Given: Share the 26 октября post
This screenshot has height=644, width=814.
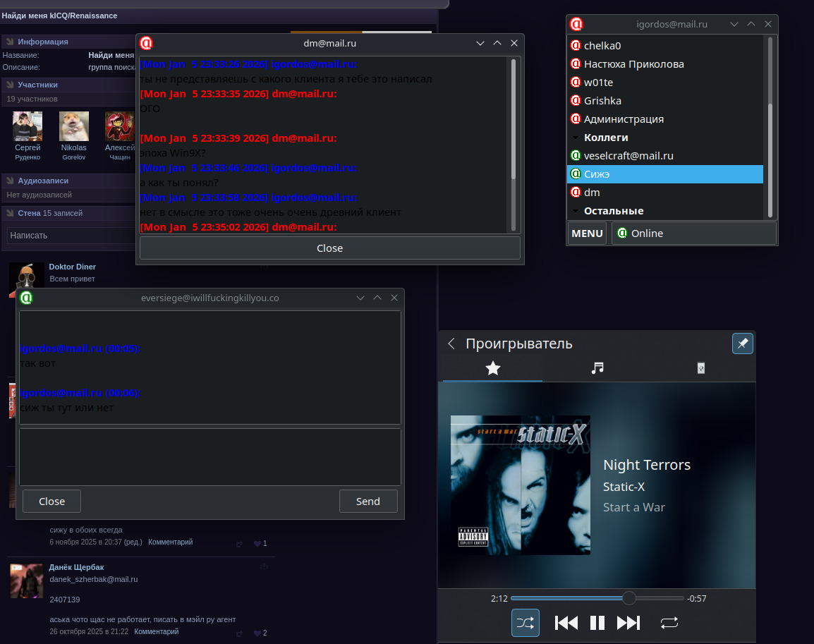Looking at the screenshot, I should pyautogui.click(x=239, y=633).
